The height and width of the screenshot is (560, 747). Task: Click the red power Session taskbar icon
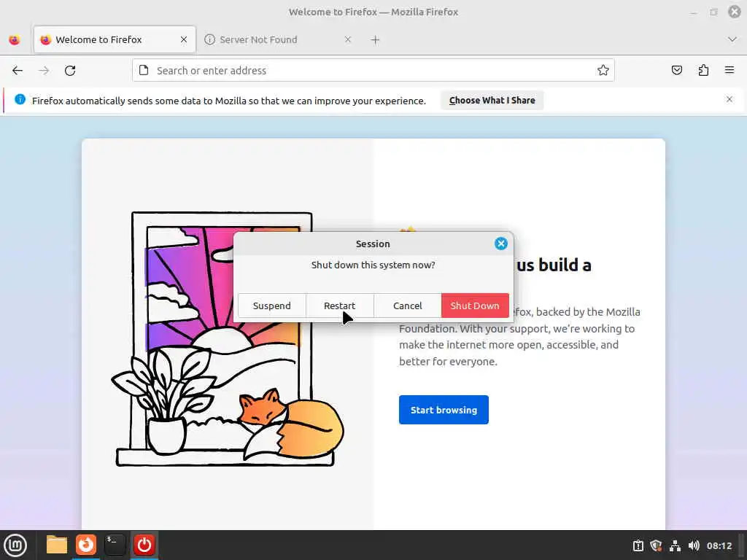point(144,545)
